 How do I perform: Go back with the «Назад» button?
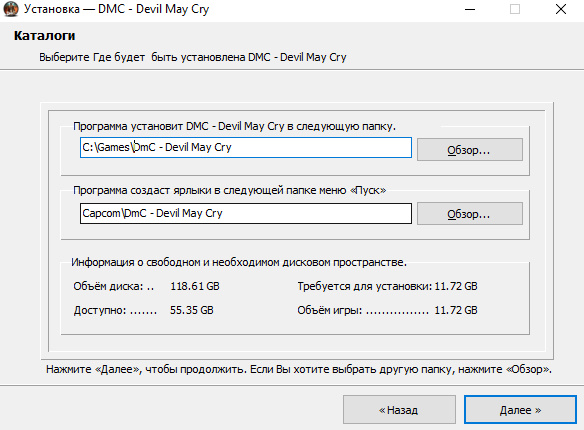399,410
